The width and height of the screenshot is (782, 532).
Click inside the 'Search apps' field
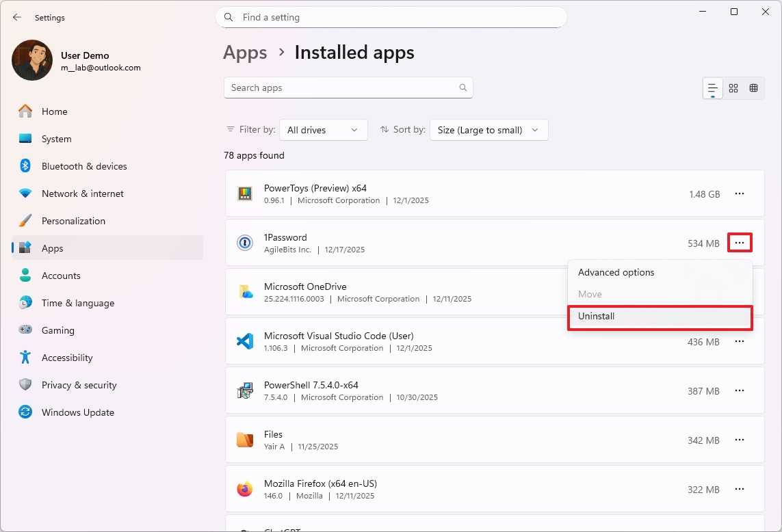(342, 88)
